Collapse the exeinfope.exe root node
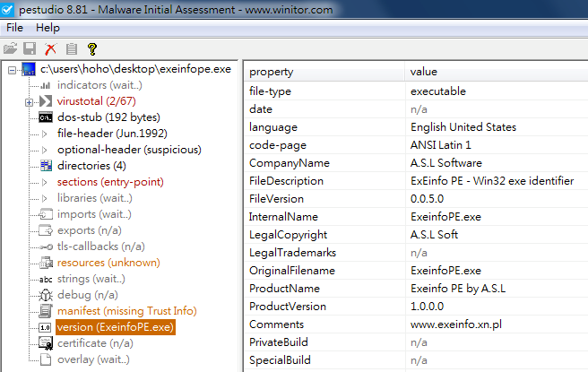The width and height of the screenshot is (588, 372). click(13, 70)
